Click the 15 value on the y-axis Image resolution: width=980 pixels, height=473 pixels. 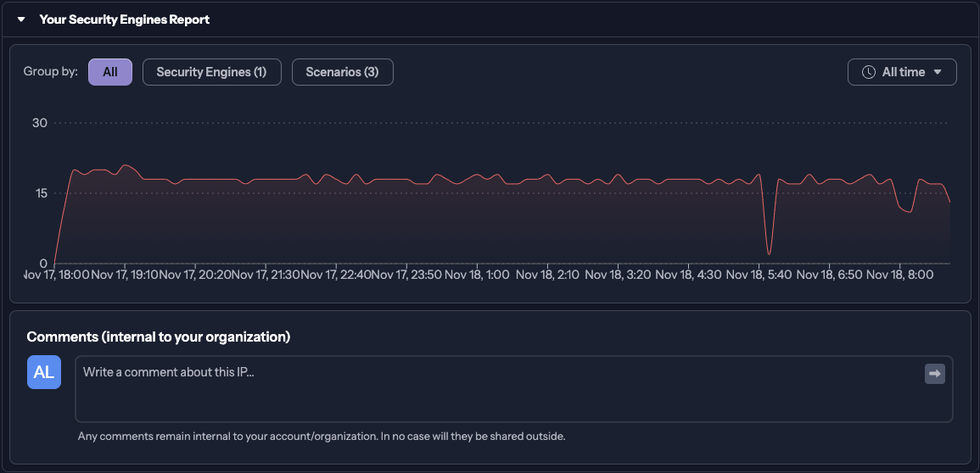click(39, 193)
